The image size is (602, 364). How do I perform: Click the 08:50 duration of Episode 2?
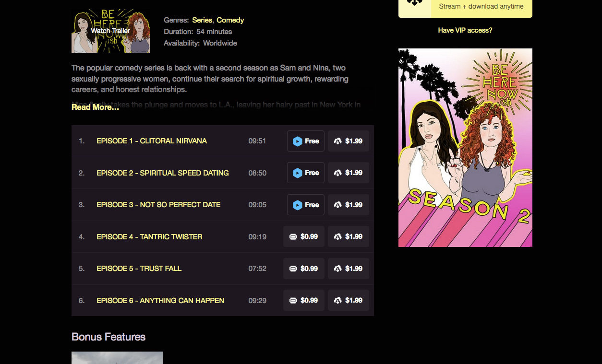(257, 173)
